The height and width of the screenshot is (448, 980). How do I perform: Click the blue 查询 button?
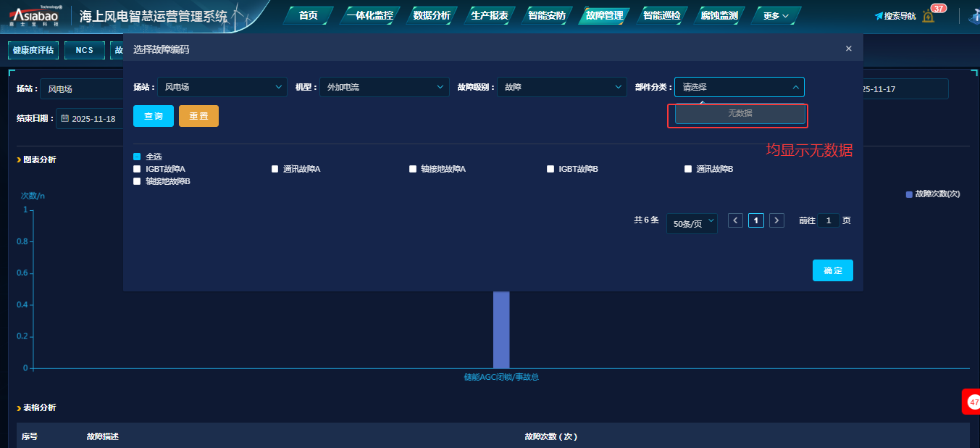154,116
